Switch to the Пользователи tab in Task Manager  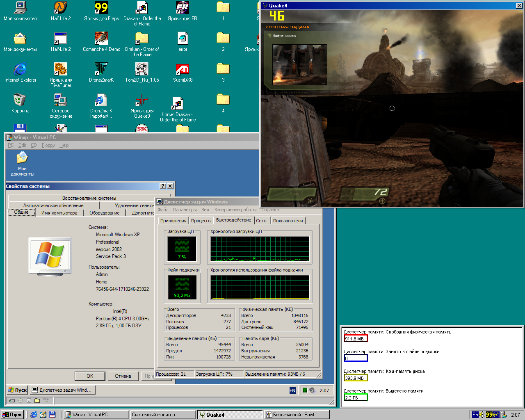pyautogui.click(x=288, y=221)
